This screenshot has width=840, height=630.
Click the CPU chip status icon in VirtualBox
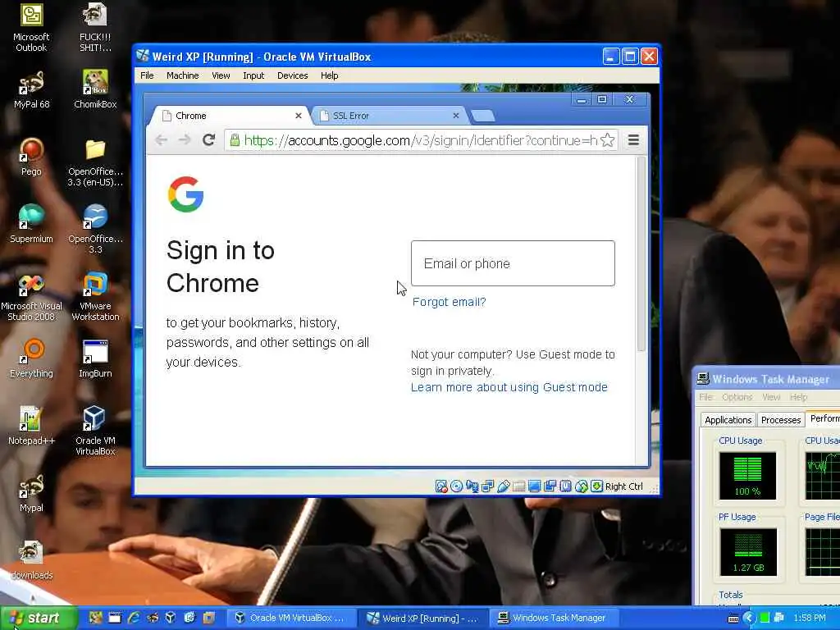[x=566, y=486]
